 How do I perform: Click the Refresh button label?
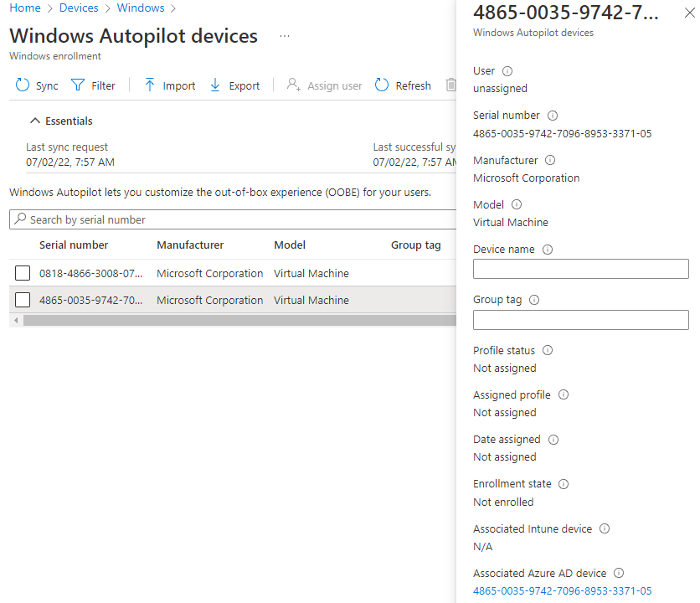[414, 85]
